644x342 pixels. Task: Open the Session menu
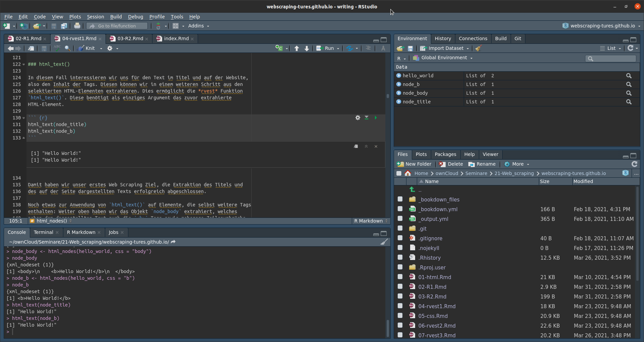95,17
